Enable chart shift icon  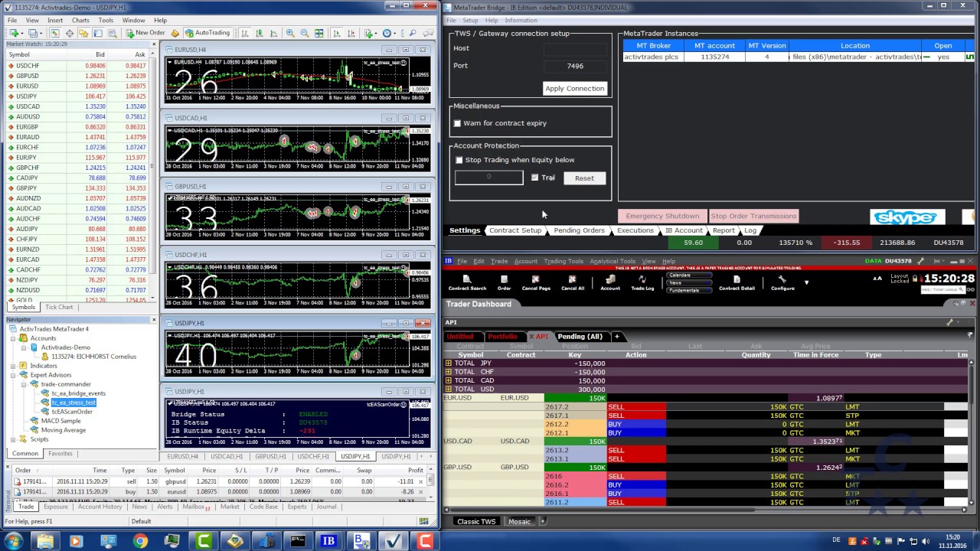[351, 33]
